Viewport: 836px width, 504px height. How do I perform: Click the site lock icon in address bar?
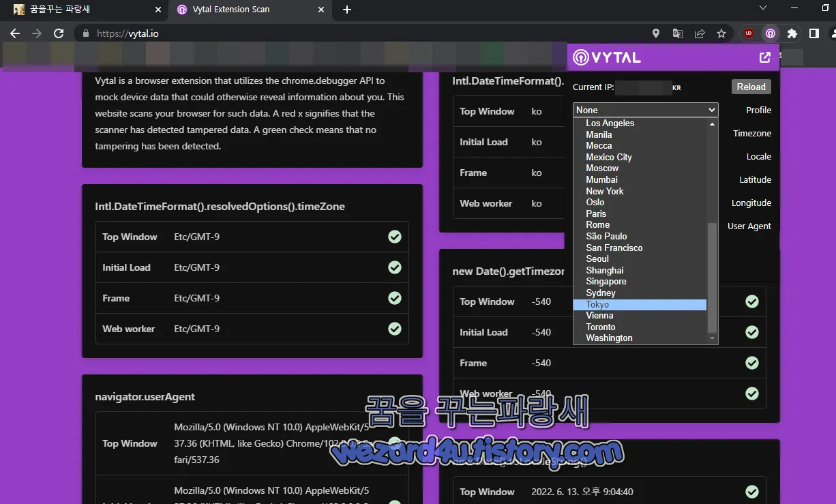pos(86,33)
